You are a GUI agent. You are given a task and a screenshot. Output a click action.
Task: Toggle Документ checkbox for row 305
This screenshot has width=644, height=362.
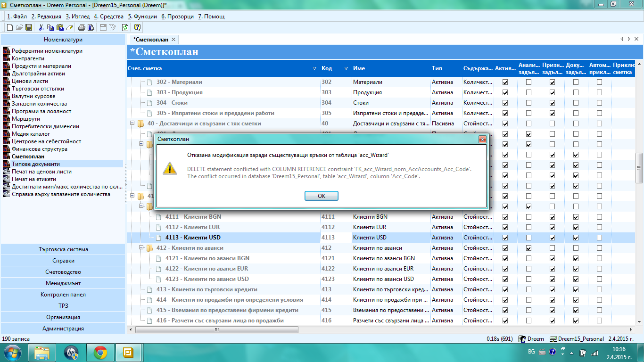coord(576,113)
